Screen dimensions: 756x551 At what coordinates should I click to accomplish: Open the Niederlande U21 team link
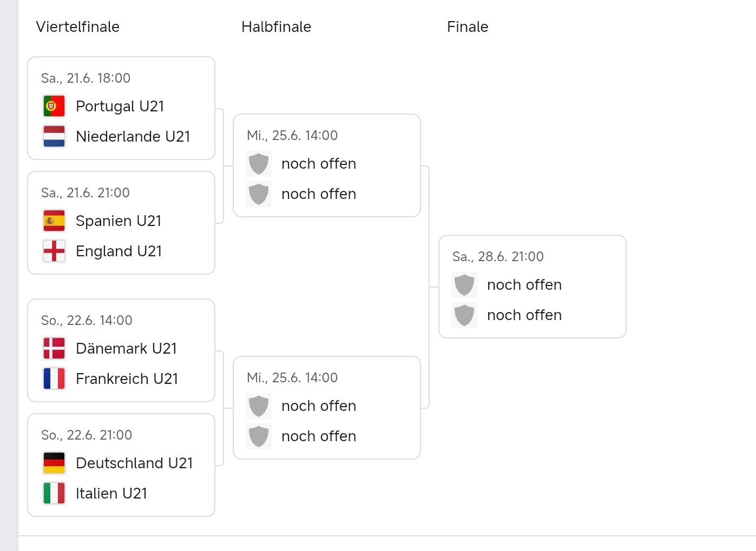(133, 136)
